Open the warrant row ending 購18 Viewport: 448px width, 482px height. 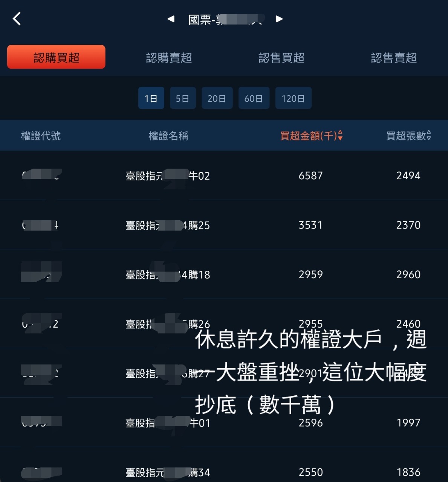click(x=224, y=274)
